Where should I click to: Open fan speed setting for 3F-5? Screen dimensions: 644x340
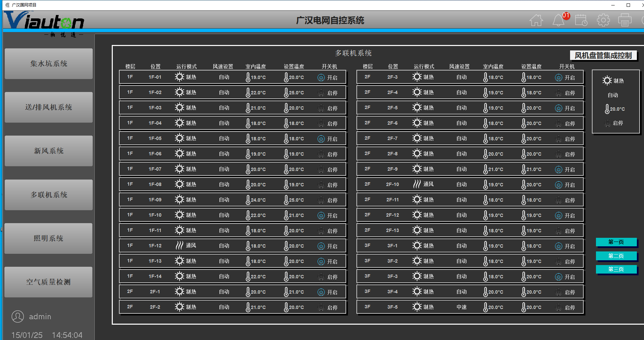pos(462,307)
